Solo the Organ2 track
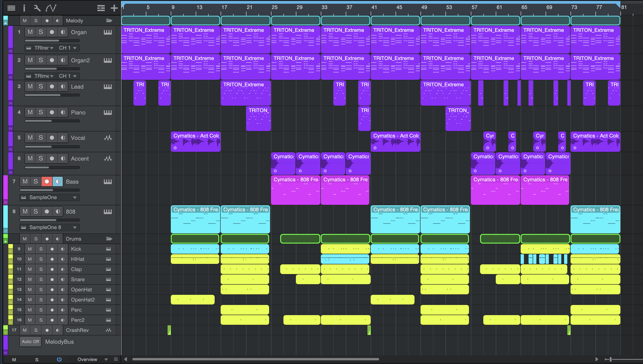 pyautogui.click(x=41, y=60)
